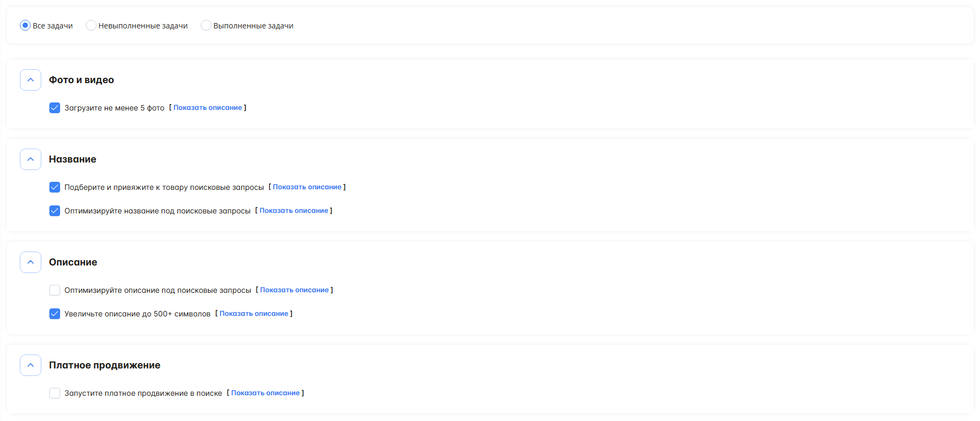Show description for платное продвижение task
980x421 pixels.
265,393
